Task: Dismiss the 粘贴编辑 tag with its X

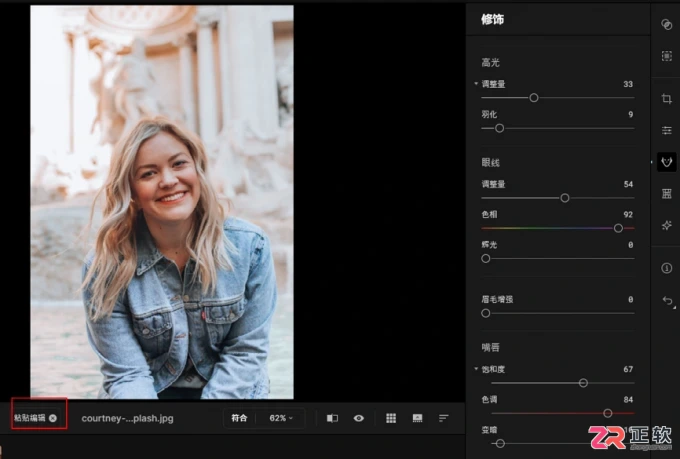Action: click(x=53, y=418)
